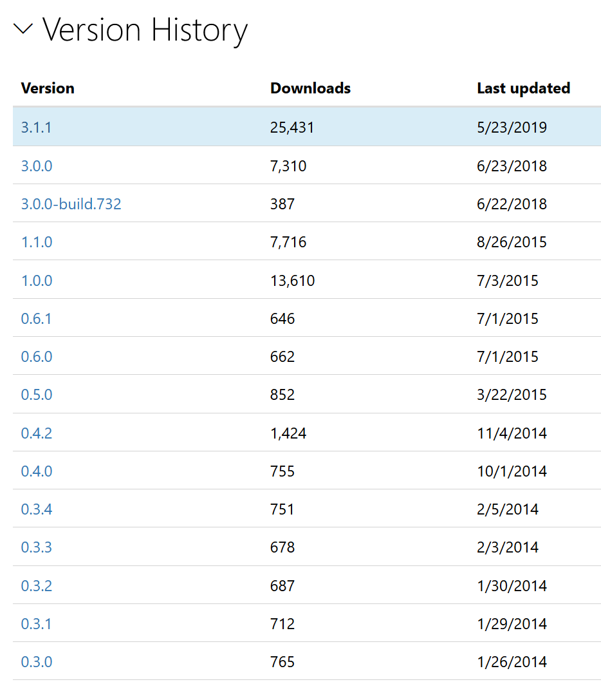
Task: Click the date 3/22/2015
Action: pos(512,395)
